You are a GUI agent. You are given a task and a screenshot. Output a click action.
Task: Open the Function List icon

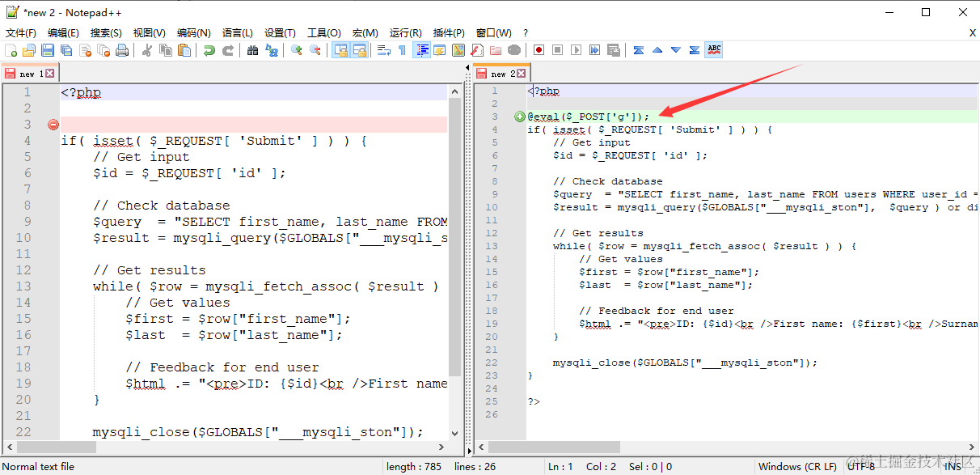pyautogui.click(x=477, y=50)
